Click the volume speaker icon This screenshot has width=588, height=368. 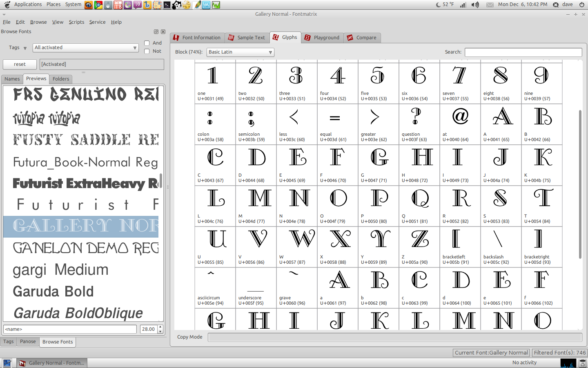pos(475,5)
